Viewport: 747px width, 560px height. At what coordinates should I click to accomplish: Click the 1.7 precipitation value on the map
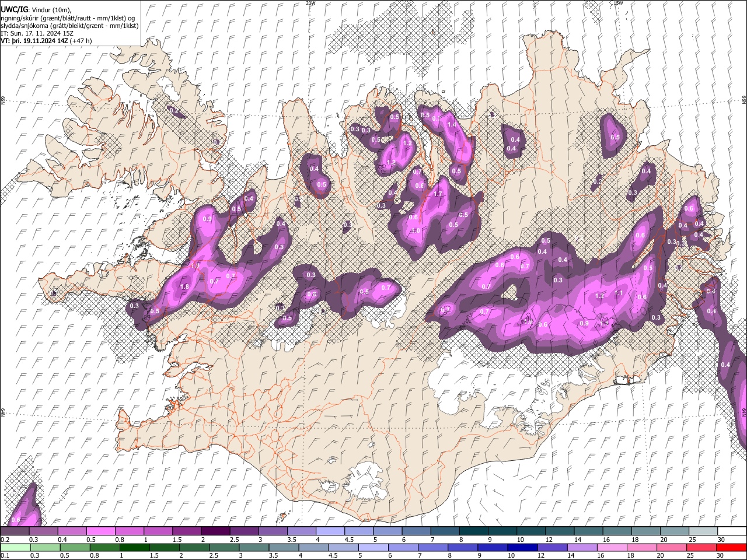tap(438, 194)
